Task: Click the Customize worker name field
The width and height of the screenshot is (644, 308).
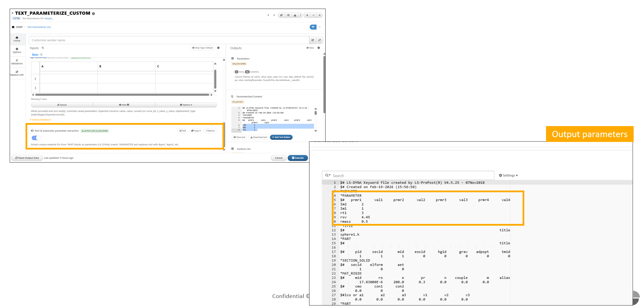Action: pos(168,40)
